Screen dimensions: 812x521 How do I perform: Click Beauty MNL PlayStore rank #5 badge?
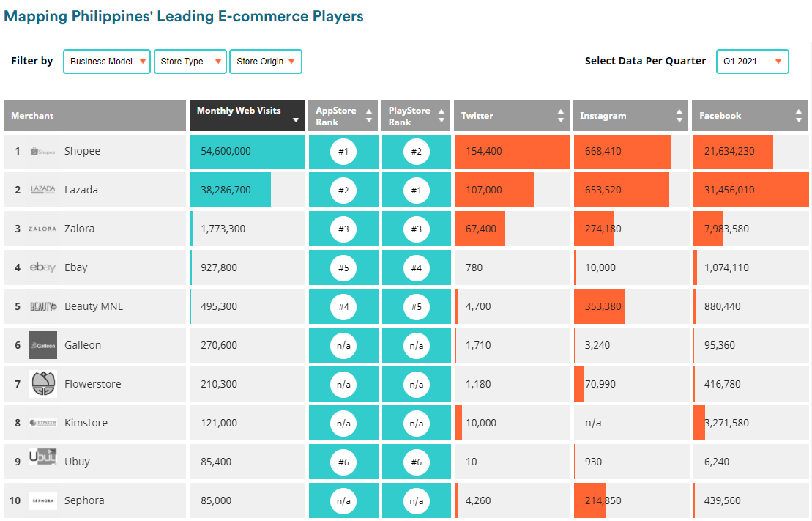[x=417, y=307]
